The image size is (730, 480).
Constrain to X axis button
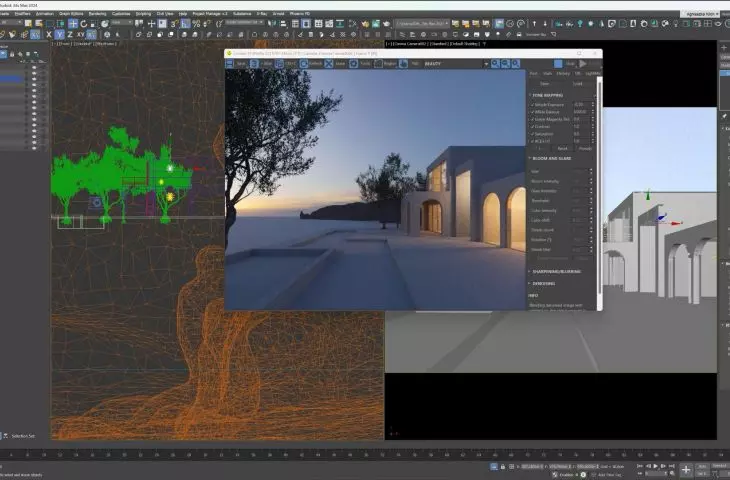coord(49,34)
